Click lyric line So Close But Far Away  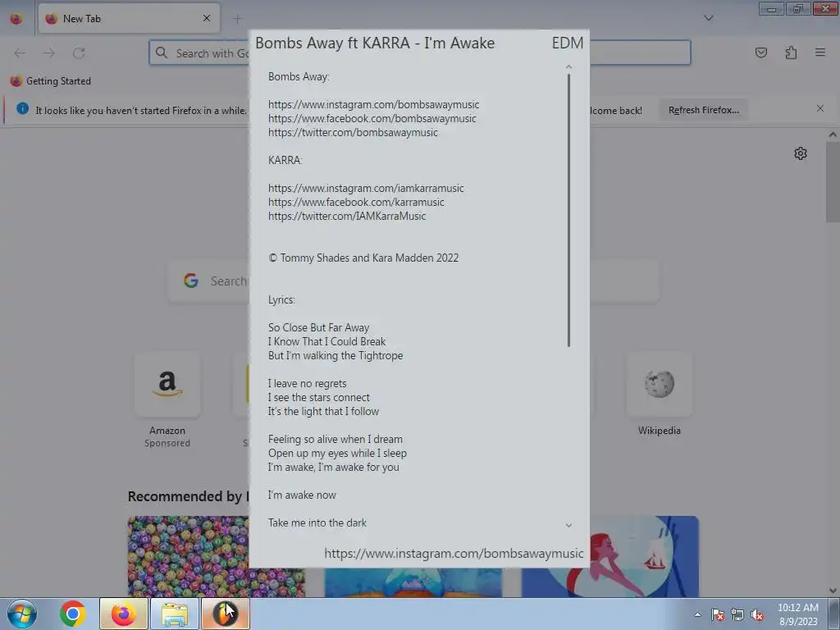click(x=318, y=327)
